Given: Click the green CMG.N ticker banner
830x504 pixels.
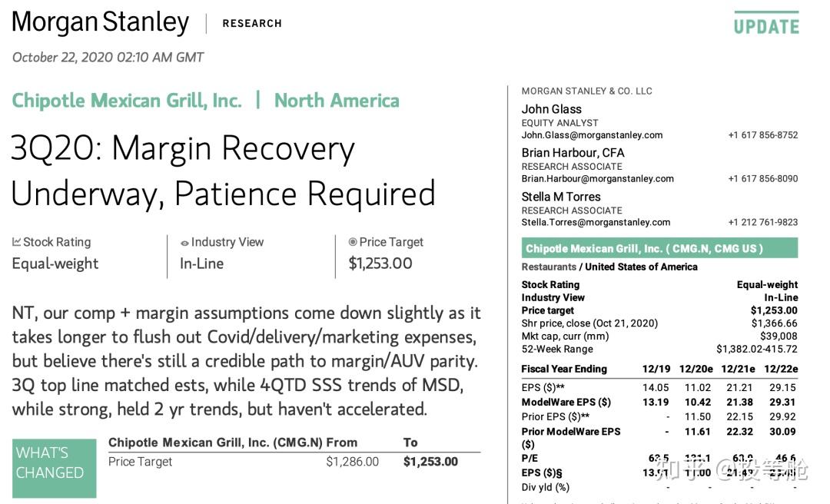Looking at the screenshot, I should (x=659, y=248).
